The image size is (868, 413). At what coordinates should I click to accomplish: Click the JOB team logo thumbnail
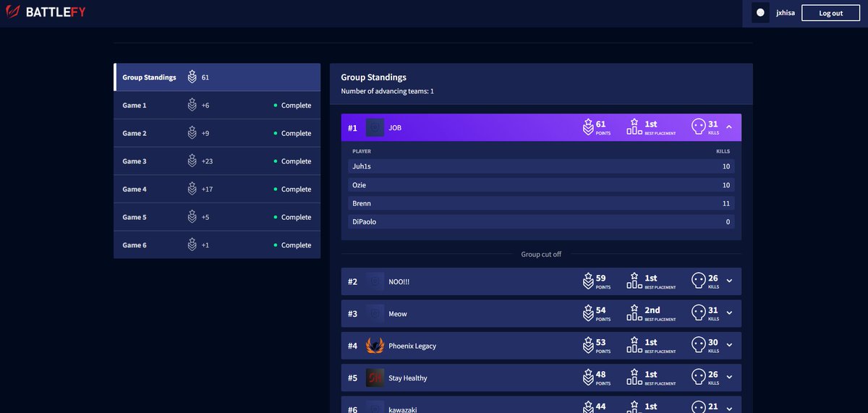click(375, 127)
